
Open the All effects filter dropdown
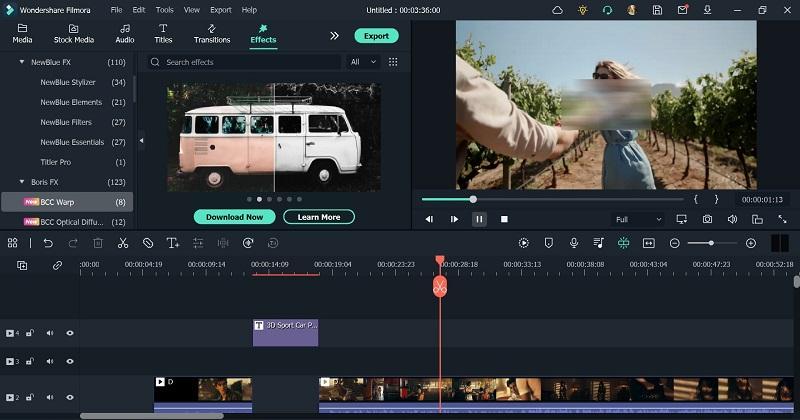pos(363,62)
